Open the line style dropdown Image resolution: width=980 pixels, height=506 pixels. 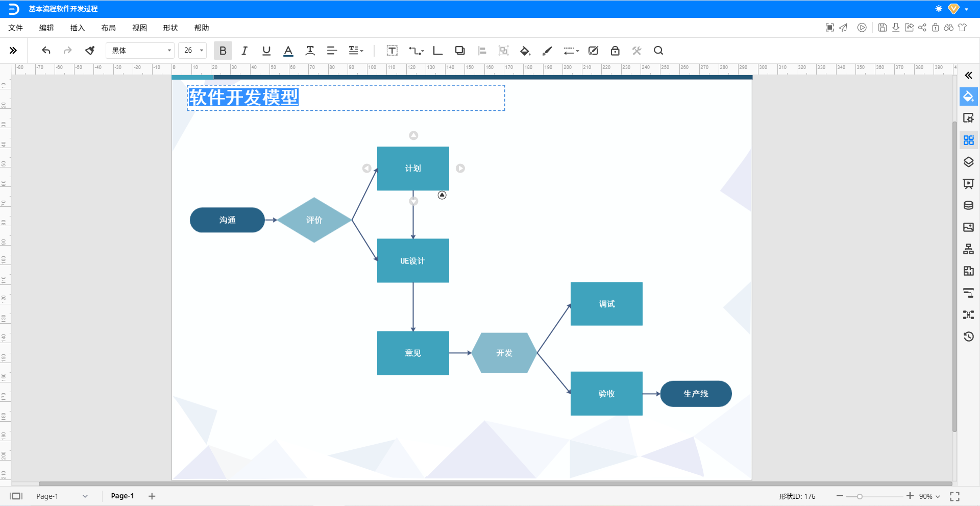(571, 51)
